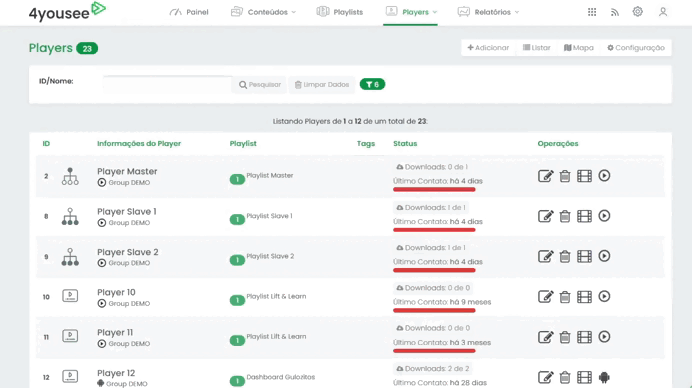Image resolution: width=692 pixels, height=388 pixels.
Task: Open the film grid icon for Player Slave 1
Action: click(584, 216)
